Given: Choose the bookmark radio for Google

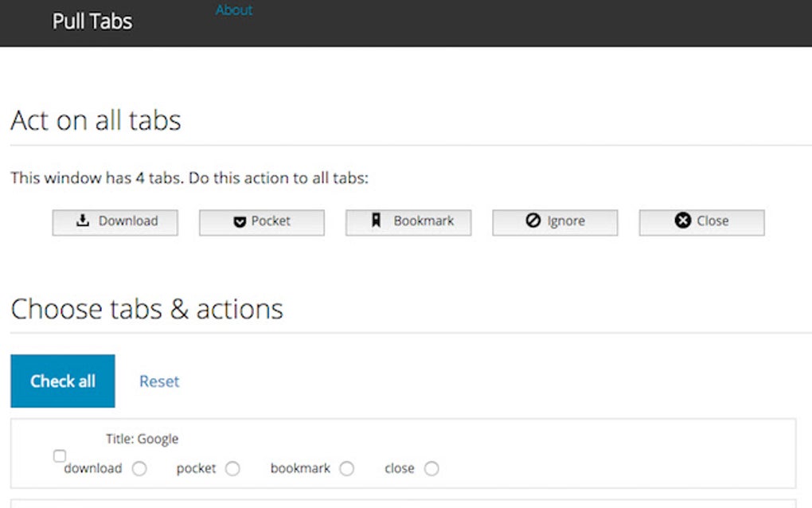Looking at the screenshot, I should pyautogui.click(x=346, y=469).
